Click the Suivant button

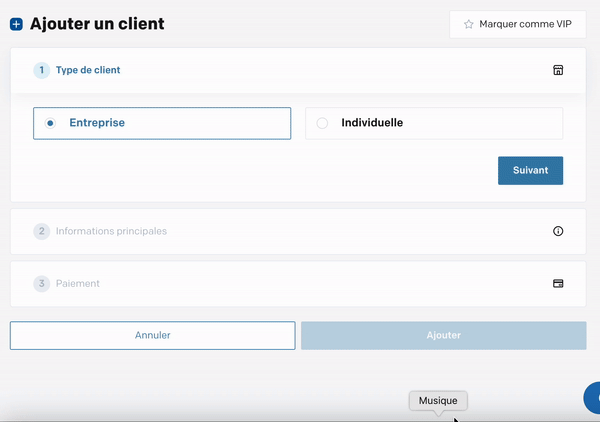530,171
